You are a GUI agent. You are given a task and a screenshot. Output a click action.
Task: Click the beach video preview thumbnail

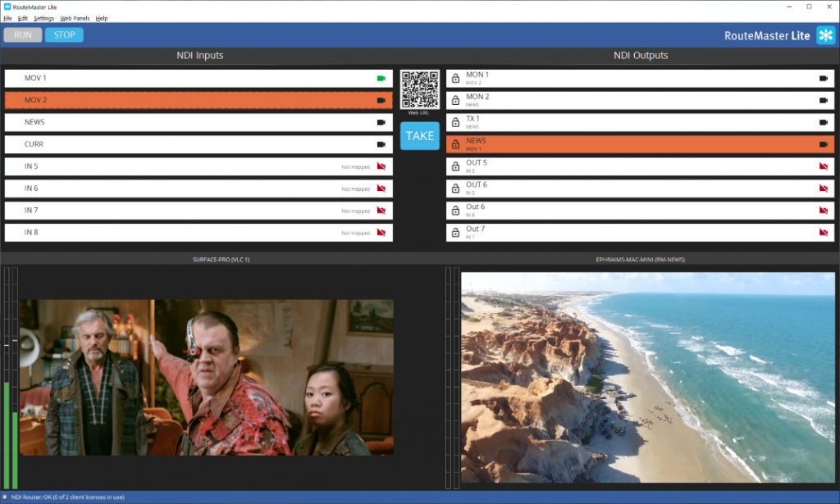click(647, 377)
